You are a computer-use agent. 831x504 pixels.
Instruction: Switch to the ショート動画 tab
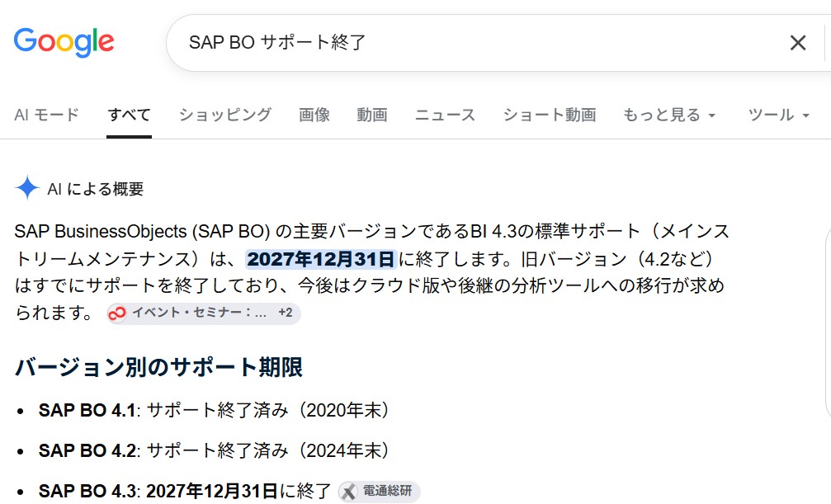pos(550,115)
